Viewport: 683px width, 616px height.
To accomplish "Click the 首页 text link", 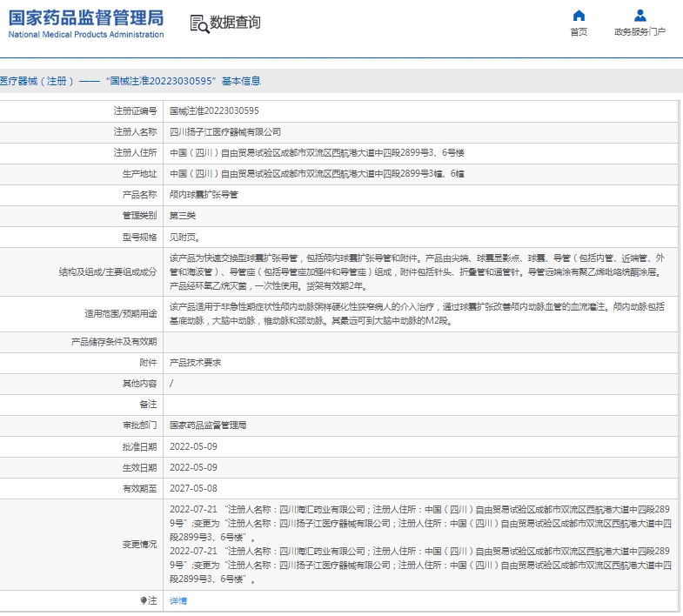I will pos(579,32).
